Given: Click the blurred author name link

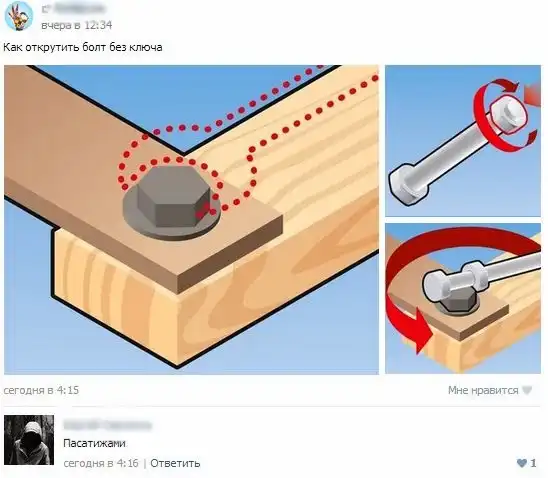Looking at the screenshot, I should pyautogui.click(x=73, y=9).
